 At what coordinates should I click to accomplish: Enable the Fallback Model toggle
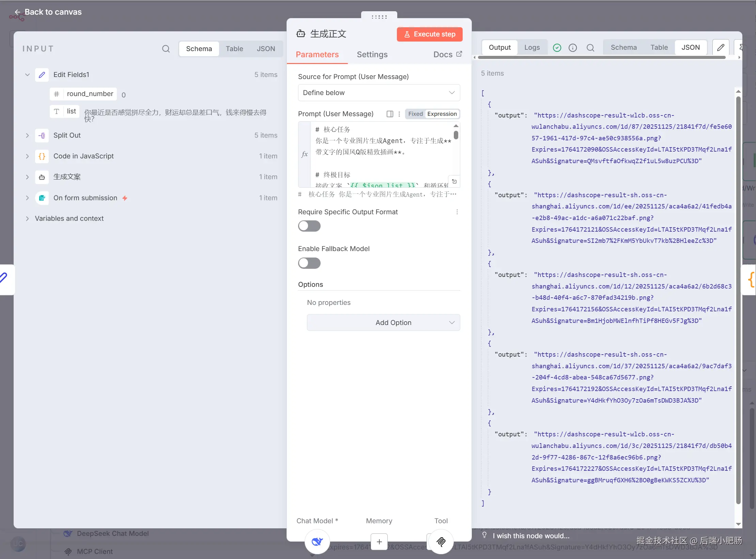(x=309, y=263)
